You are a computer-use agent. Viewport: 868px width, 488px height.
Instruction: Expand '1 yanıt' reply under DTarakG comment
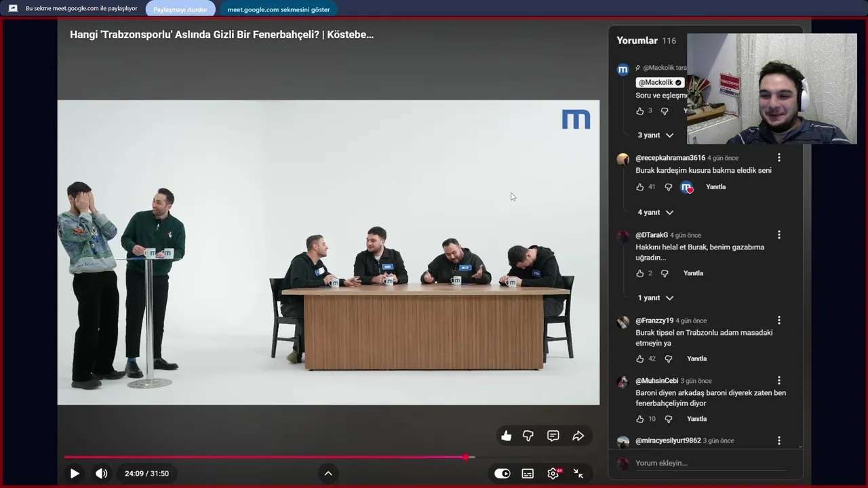(656, 298)
